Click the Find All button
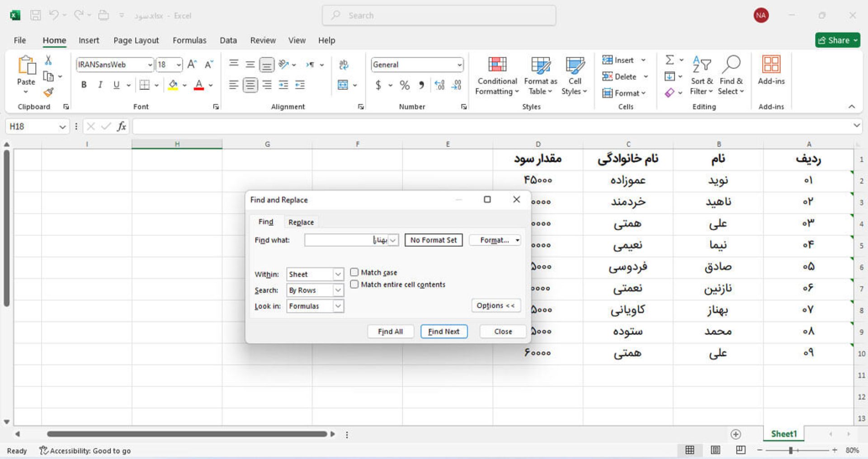This screenshot has height=459, width=868. click(x=390, y=332)
